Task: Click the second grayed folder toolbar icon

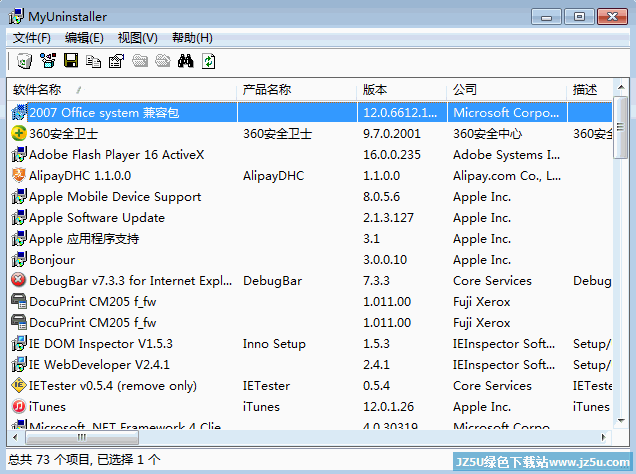Action: pyautogui.click(x=163, y=61)
